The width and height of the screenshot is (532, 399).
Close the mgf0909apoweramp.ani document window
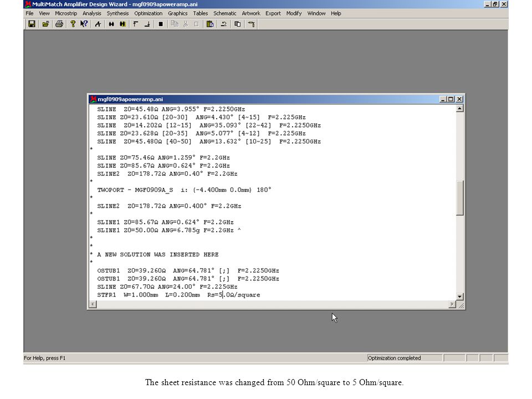[x=459, y=99]
